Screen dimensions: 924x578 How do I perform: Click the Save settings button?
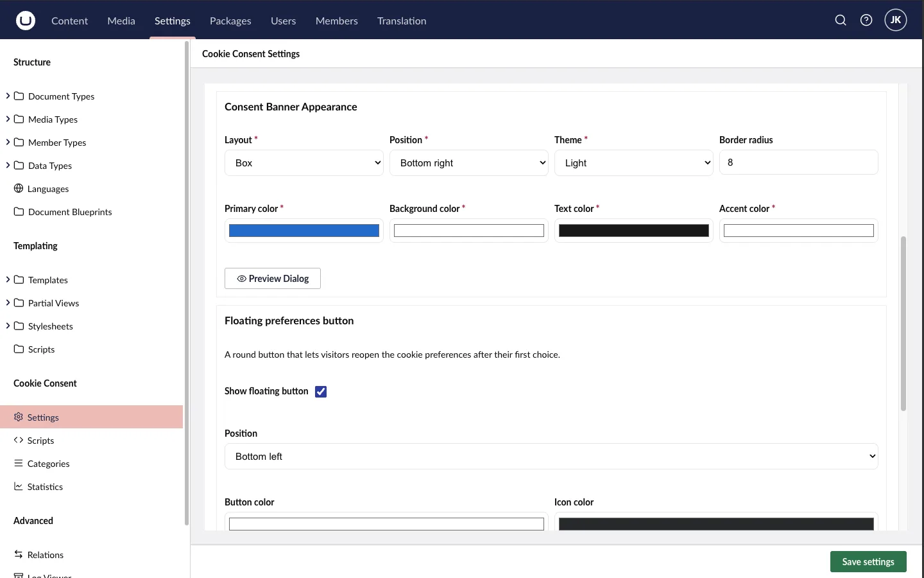click(x=868, y=561)
